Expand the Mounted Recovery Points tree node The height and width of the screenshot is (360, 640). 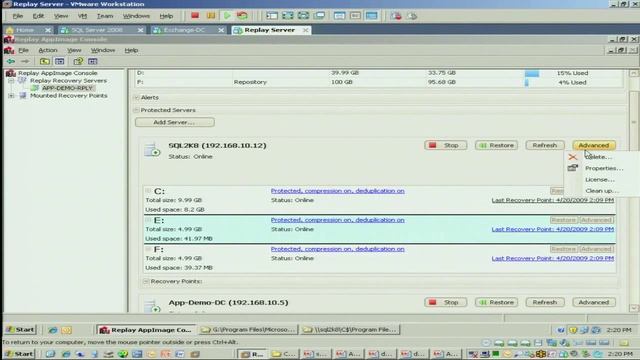pyautogui.click(x=11, y=96)
